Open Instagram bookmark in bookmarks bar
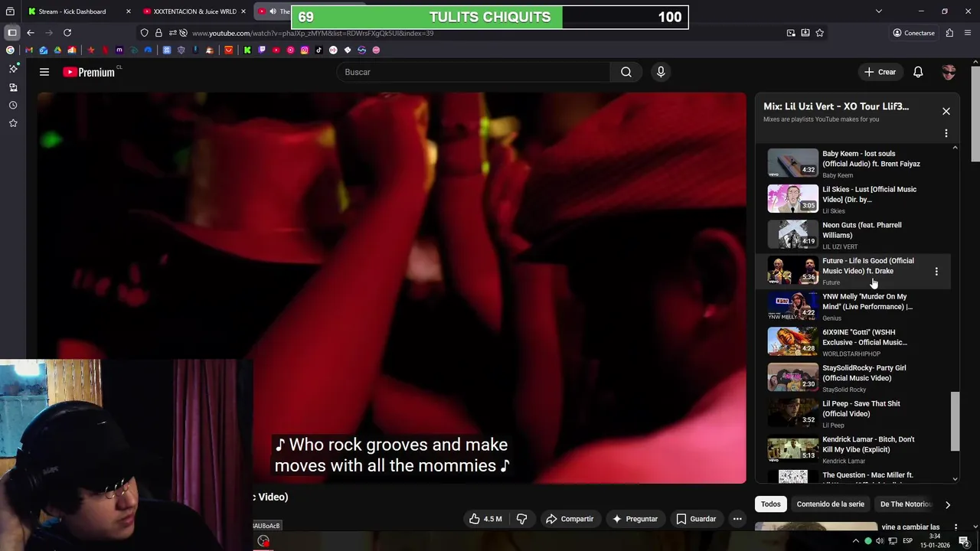Viewport: 980px width, 551px height. 305,50
